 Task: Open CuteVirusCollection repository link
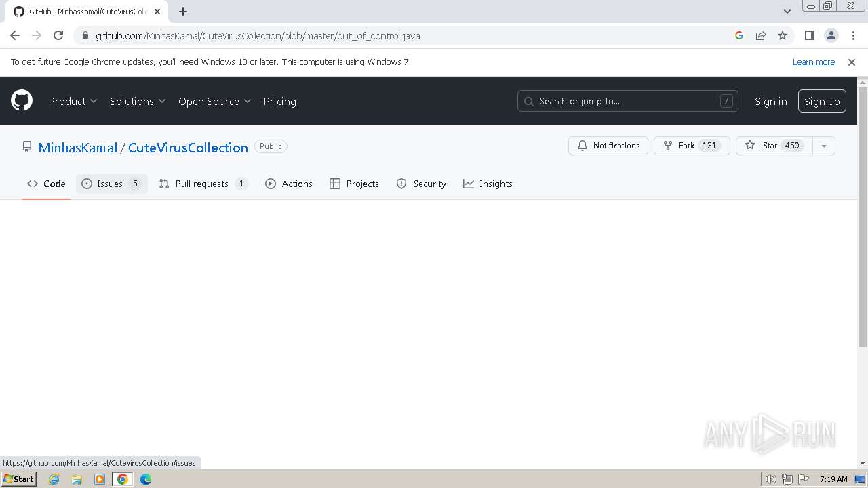tap(188, 148)
